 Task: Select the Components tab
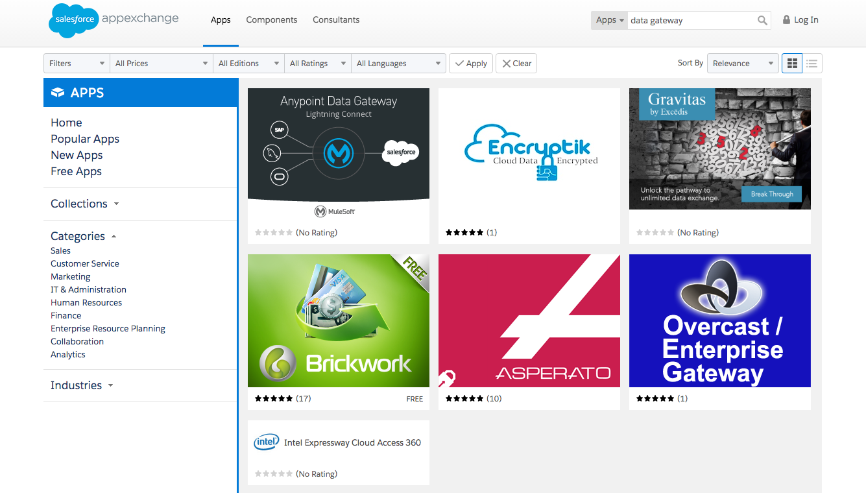(x=272, y=20)
